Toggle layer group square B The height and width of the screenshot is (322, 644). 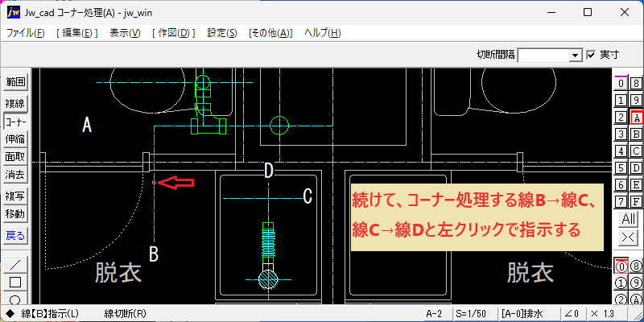tap(636, 134)
